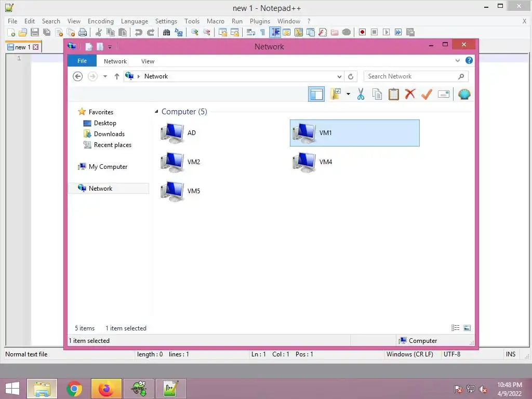Click Notepad++ Print toolbar icon
This screenshot has width=532, height=399.
click(x=83, y=32)
